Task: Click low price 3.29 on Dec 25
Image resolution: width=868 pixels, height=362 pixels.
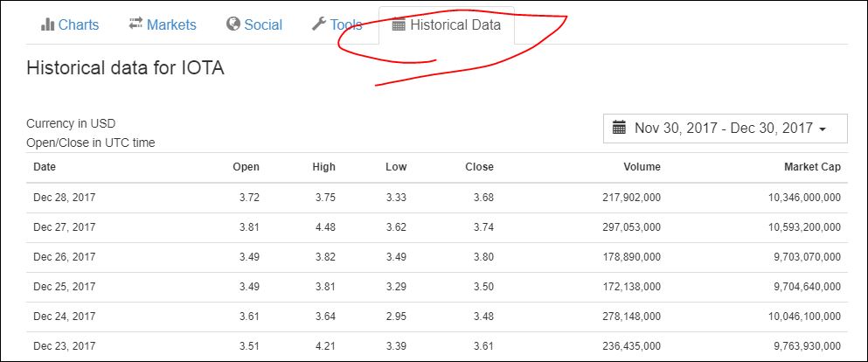Action: [x=396, y=287]
